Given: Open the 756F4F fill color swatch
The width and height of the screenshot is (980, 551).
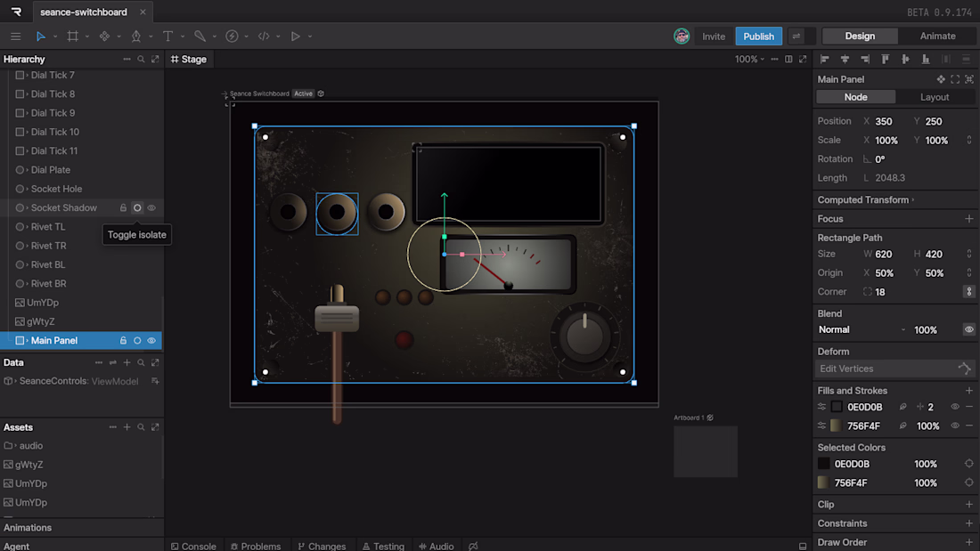Looking at the screenshot, I should [837, 426].
